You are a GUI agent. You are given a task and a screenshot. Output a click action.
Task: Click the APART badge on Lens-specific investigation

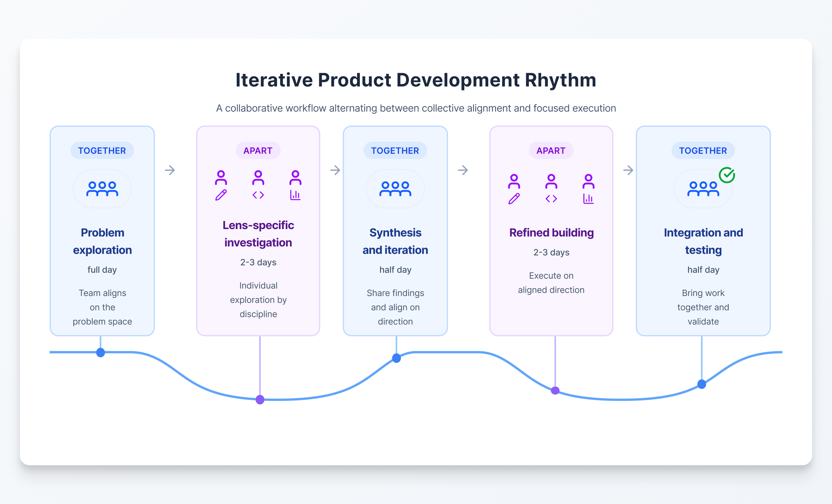258,150
